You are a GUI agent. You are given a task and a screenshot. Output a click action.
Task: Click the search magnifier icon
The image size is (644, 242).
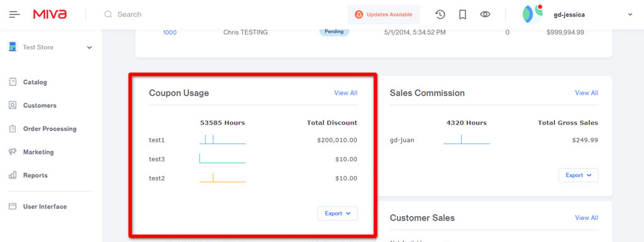coord(108,14)
